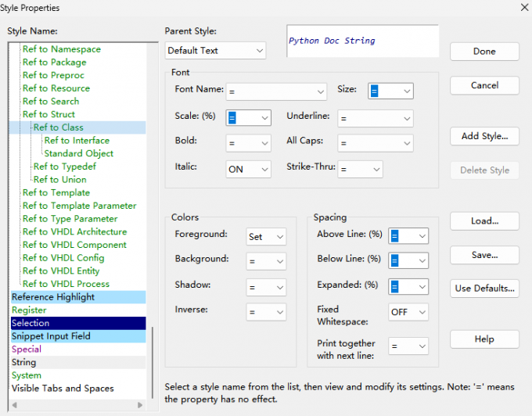
Task: Click the Add Style... button
Action: (484, 136)
